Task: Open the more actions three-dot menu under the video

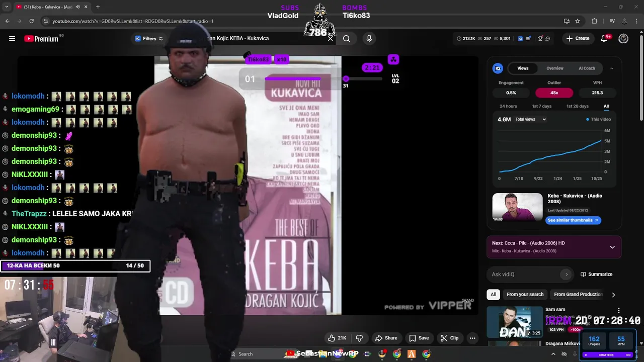Action: click(472, 338)
